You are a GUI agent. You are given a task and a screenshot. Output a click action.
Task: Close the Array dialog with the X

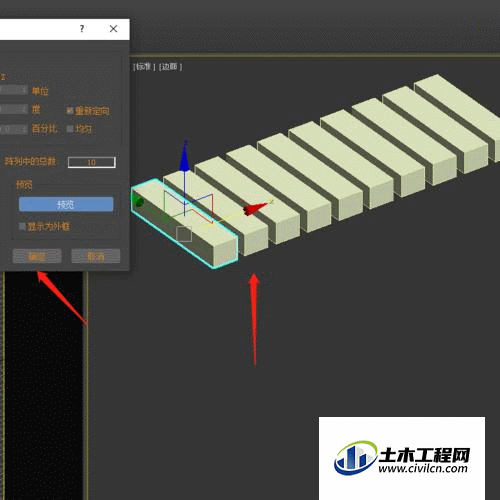coord(113,29)
